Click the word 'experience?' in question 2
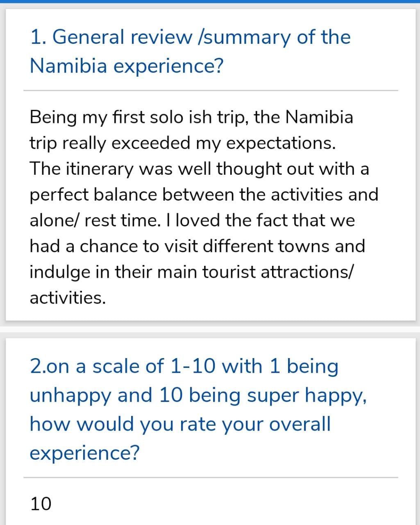 click(85, 453)
